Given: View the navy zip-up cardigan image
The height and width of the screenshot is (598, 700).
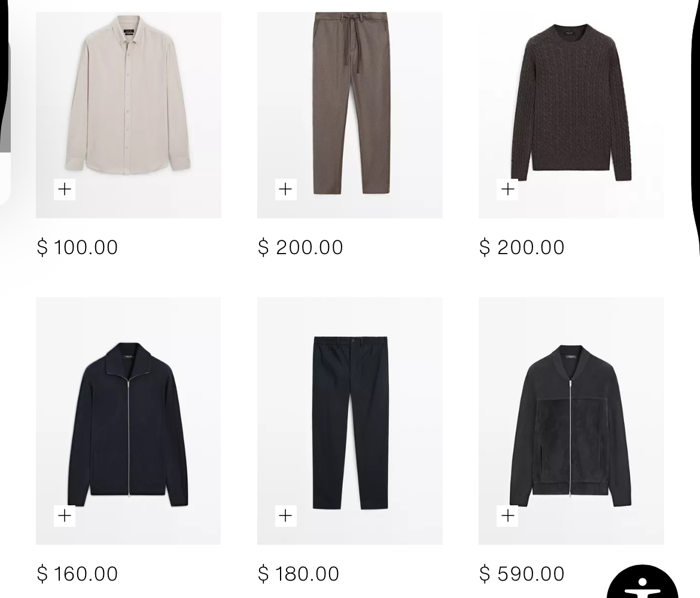Looking at the screenshot, I should (x=129, y=421).
